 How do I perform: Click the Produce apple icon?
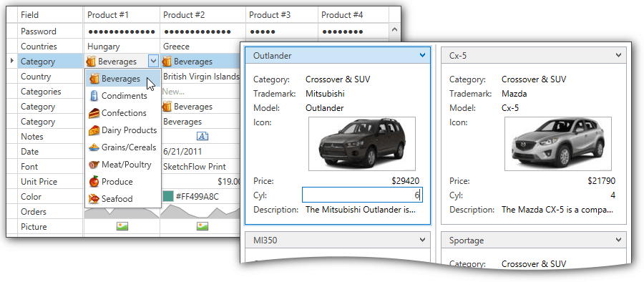94,181
